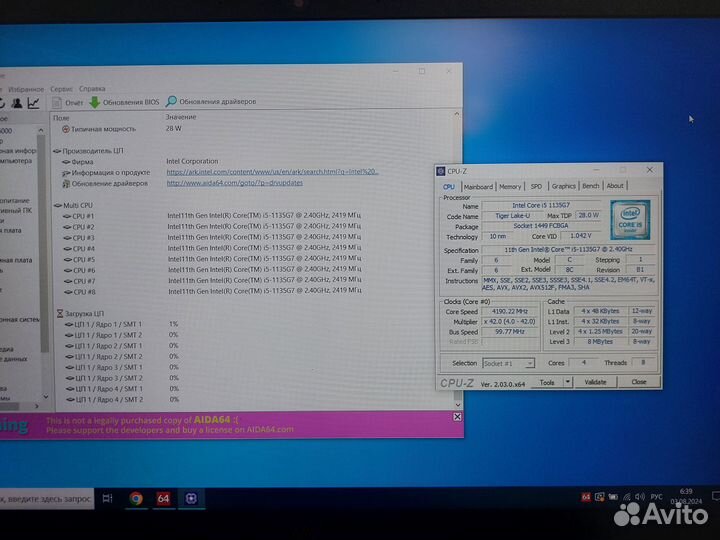The image size is (720, 540).
Task: Open Google Chrome from the taskbar
Action: tap(136, 499)
